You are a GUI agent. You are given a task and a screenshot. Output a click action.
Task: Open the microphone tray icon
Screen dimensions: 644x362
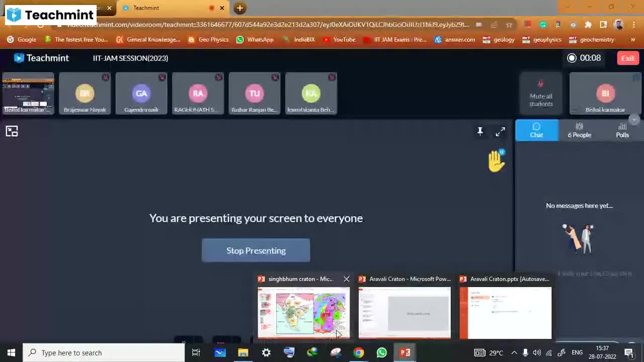(525, 352)
